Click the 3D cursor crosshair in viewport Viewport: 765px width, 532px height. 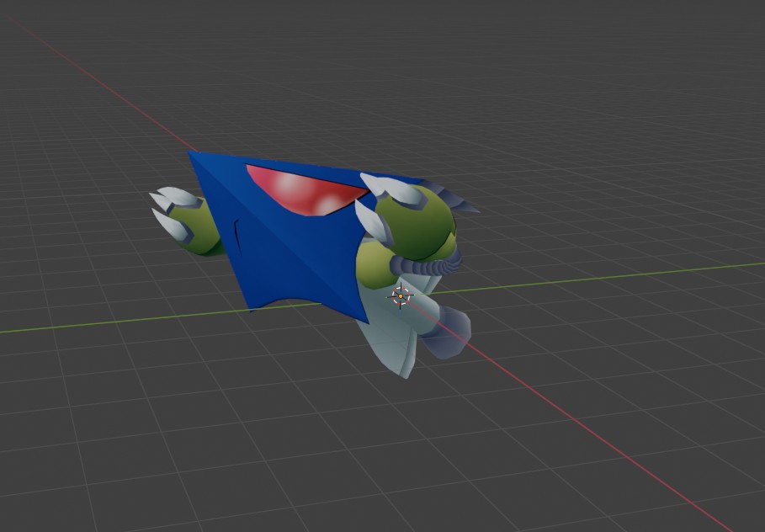pos(401,295)
